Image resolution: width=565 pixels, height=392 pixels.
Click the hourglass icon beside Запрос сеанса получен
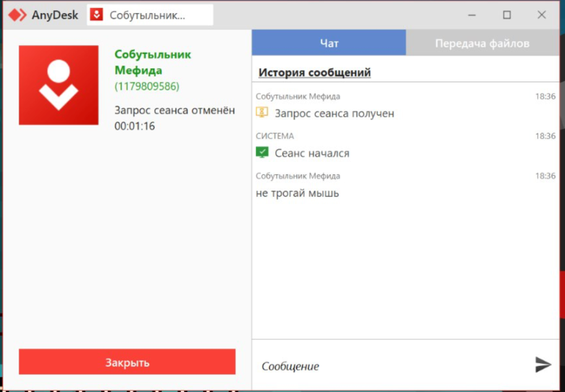[262, 112]
